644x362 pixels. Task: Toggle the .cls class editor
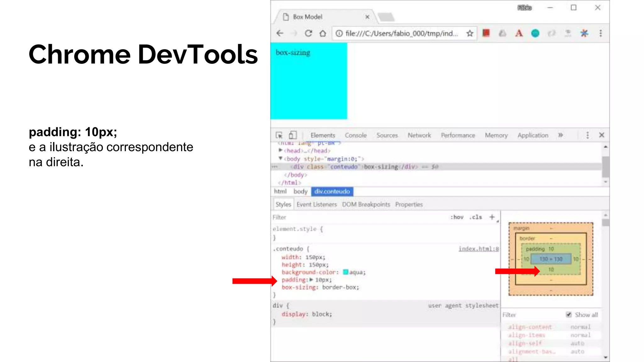[476, 217]
